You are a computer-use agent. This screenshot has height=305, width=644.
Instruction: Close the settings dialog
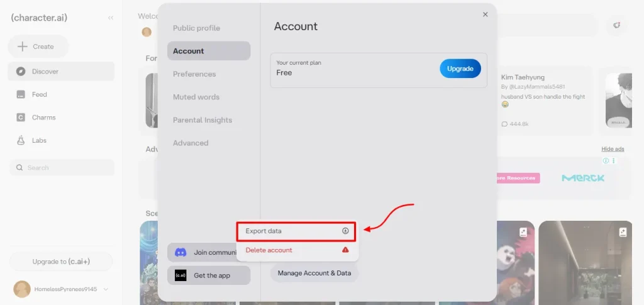485,14
